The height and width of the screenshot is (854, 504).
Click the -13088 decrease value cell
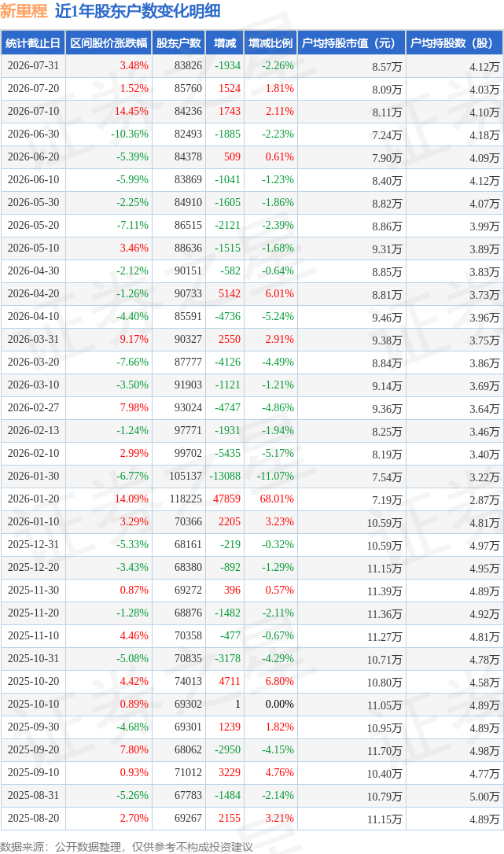225,476
